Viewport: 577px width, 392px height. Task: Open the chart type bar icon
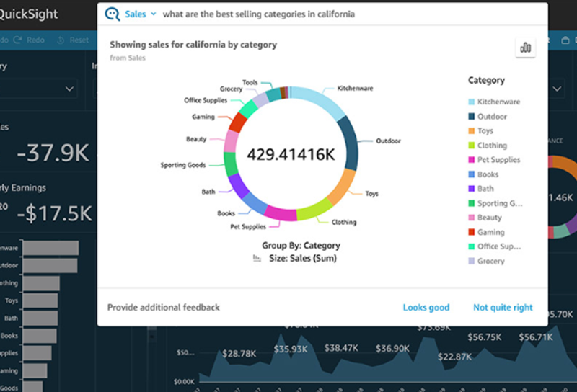[525, 48]
